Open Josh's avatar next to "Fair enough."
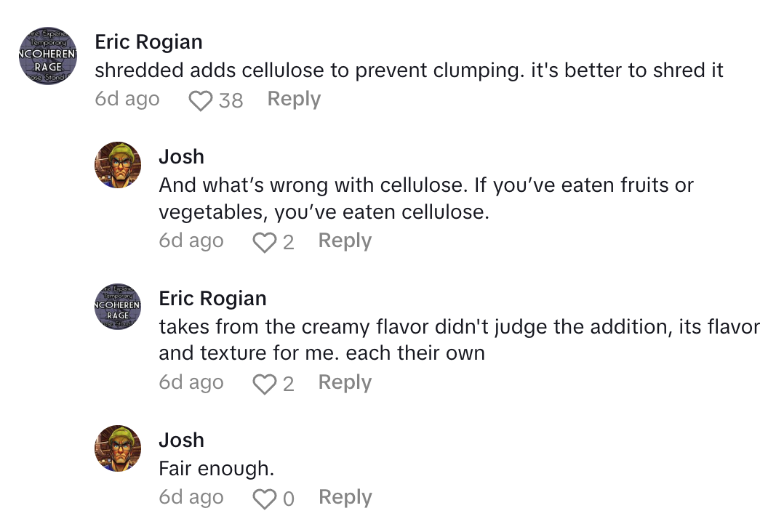This screenshot has height=532, width=784. click(118, 448)
